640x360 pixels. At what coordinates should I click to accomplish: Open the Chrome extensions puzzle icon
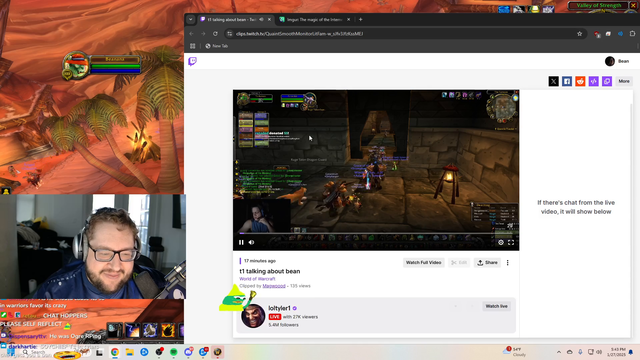[632, 34]
